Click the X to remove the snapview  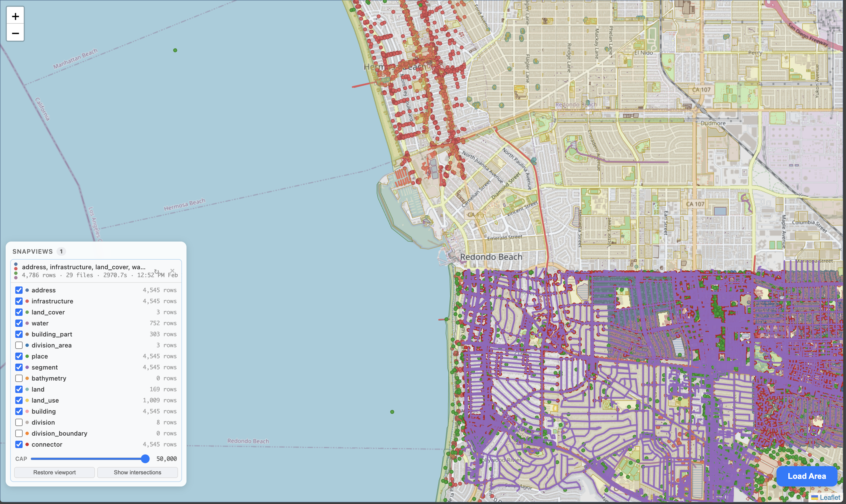pos(173,271)
